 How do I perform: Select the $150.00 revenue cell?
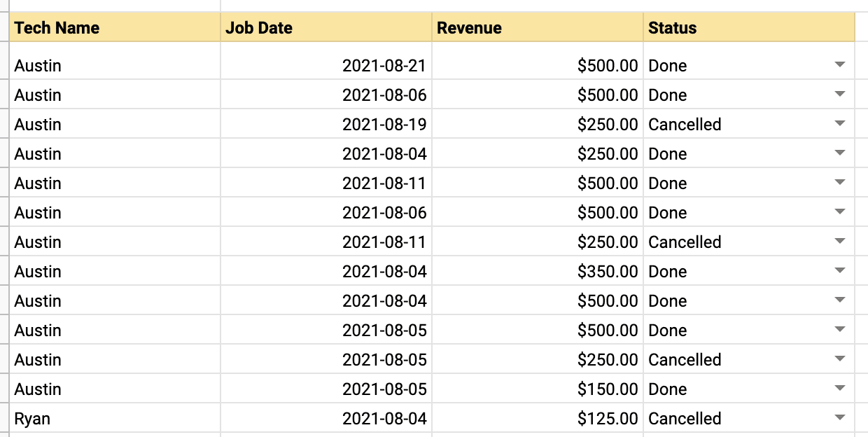point(538,389)
